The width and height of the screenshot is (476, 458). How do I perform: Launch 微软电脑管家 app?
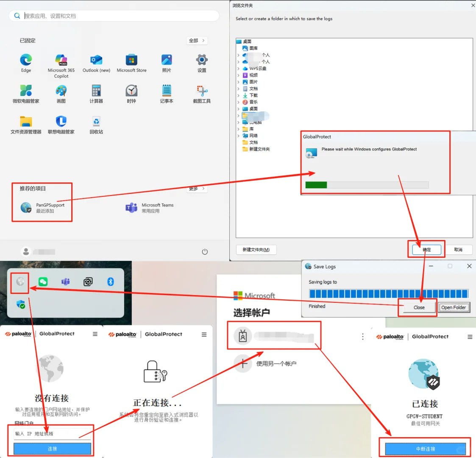26,94
